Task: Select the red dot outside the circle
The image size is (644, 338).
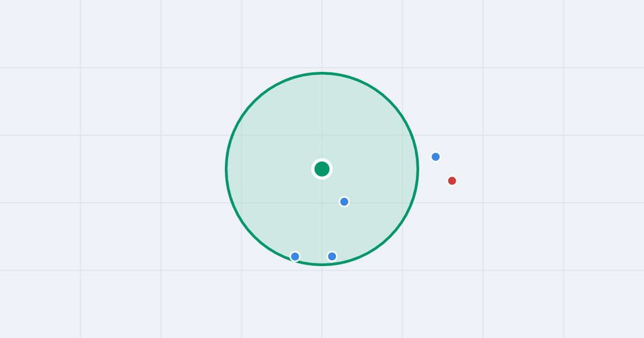Action: [x=452, y=181]
